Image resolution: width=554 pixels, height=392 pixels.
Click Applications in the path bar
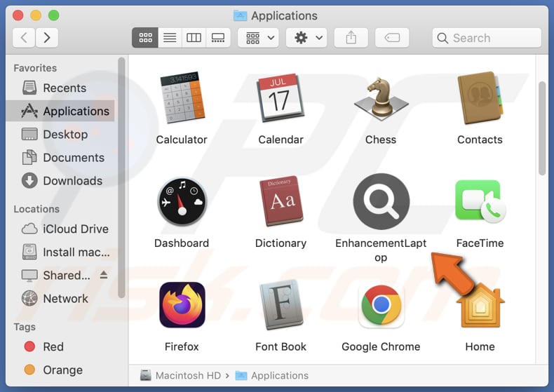click(x=271, y=375)
